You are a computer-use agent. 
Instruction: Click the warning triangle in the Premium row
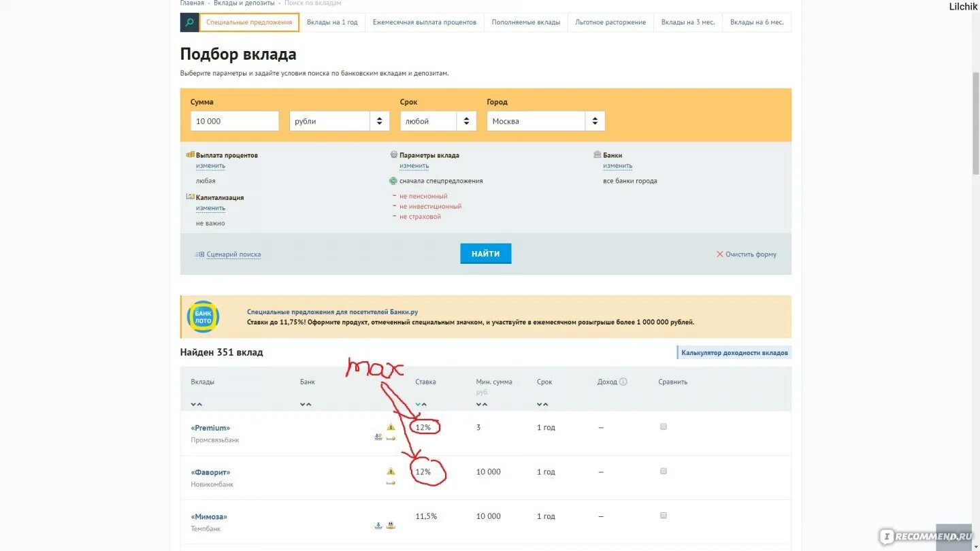(x=391, y=427)
